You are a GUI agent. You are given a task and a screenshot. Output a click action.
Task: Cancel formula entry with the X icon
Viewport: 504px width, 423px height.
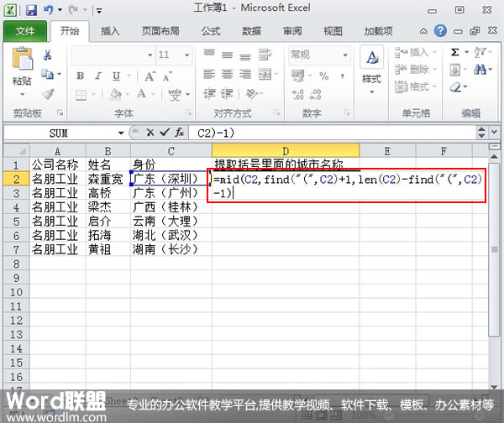click(x=150, y=133)
